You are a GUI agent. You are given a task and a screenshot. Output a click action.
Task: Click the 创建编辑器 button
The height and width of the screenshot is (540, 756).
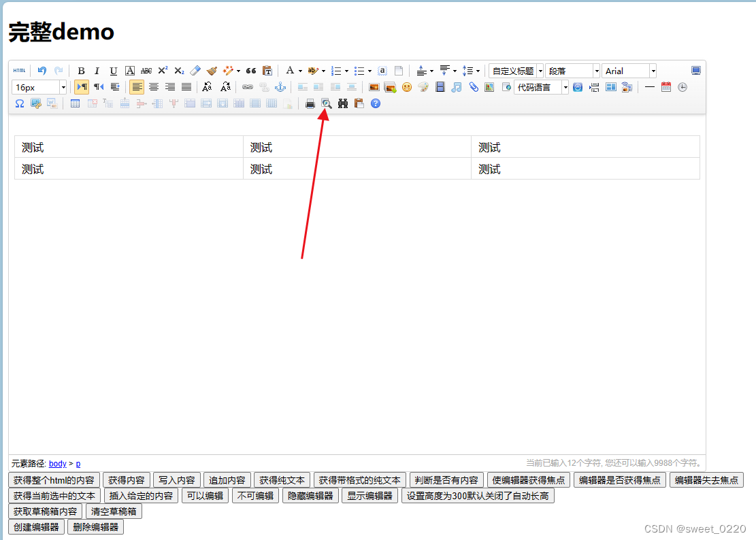[35, 526]
